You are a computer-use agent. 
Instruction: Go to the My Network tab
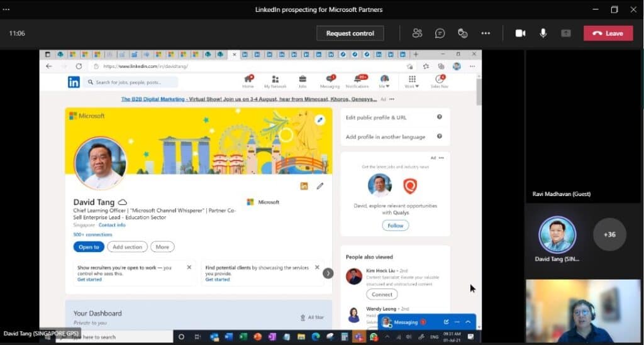[275, 82]
